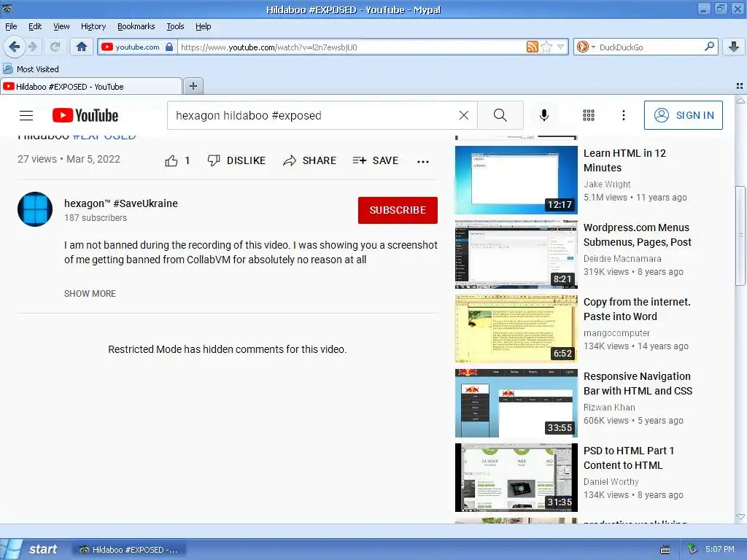Image resolution: width=747 pixels, height=560 pixels.
Task: Click the #EXPOSED hashtag in video title
Action: coord(104,136)
